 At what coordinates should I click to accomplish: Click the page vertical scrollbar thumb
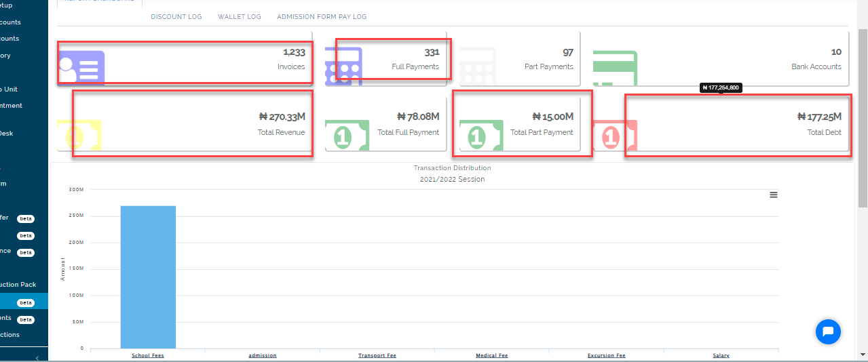click(863, 118)
